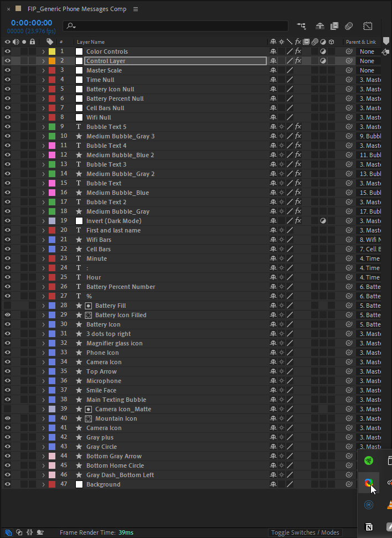Toggle In/Out/Duration/Stretch panes braces icon
This screenshot has width=392, height=538.
pos(29,532)
